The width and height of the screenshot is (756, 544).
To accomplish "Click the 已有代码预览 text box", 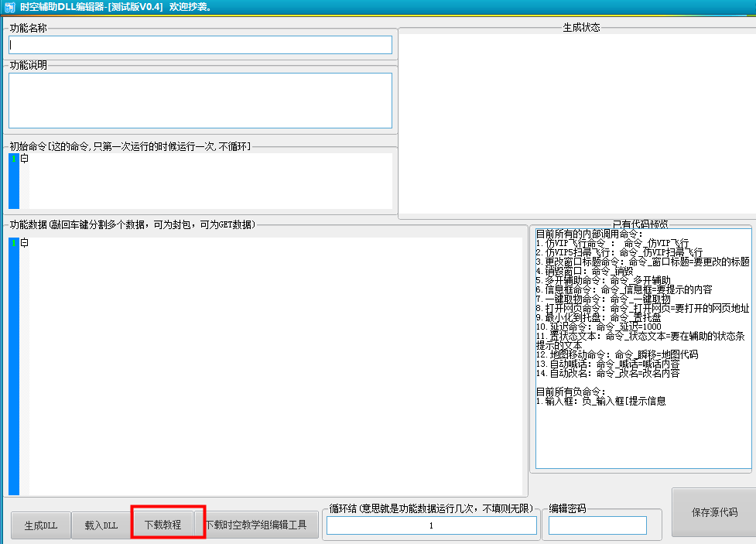I will 643,348.
